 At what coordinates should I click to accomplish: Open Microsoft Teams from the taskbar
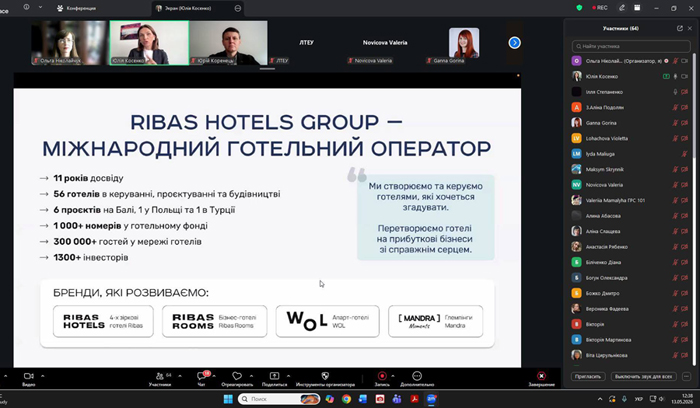tap(397, 399)
